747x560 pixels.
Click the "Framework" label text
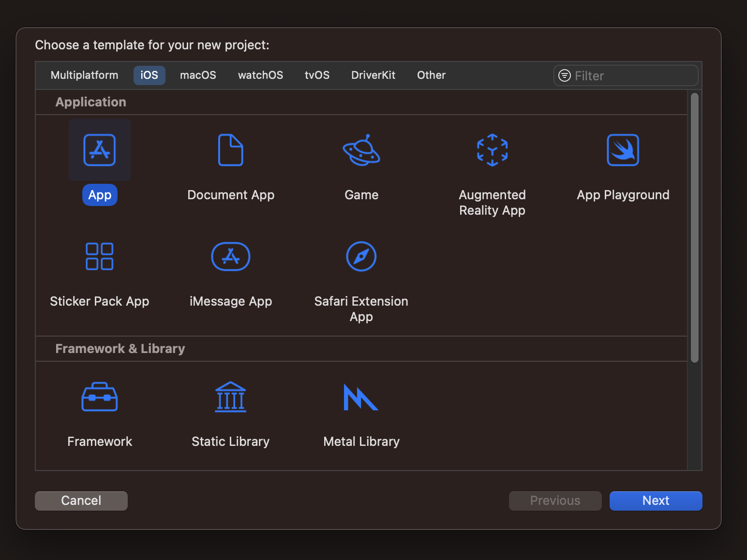[100, 442]
